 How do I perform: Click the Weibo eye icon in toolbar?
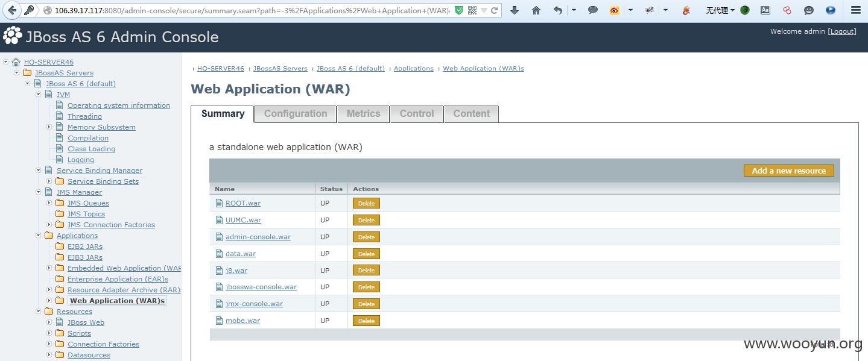click(615, 10)
